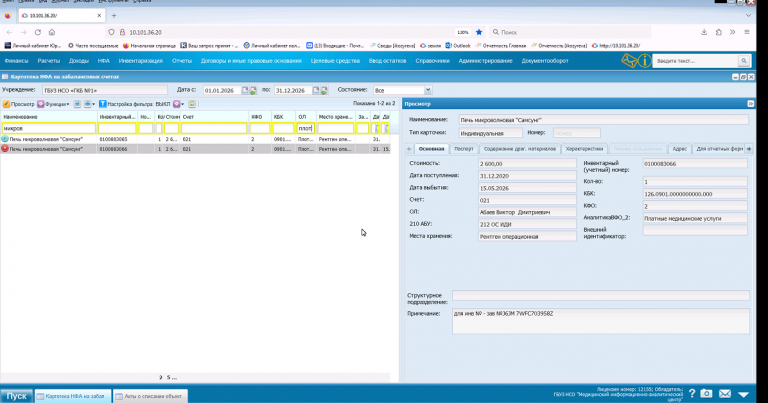The height and width of the screenshot is (403, 768).
Task: Switch to the Картотека НФА на забал taskbar window
Action: (x=73, y=396)
